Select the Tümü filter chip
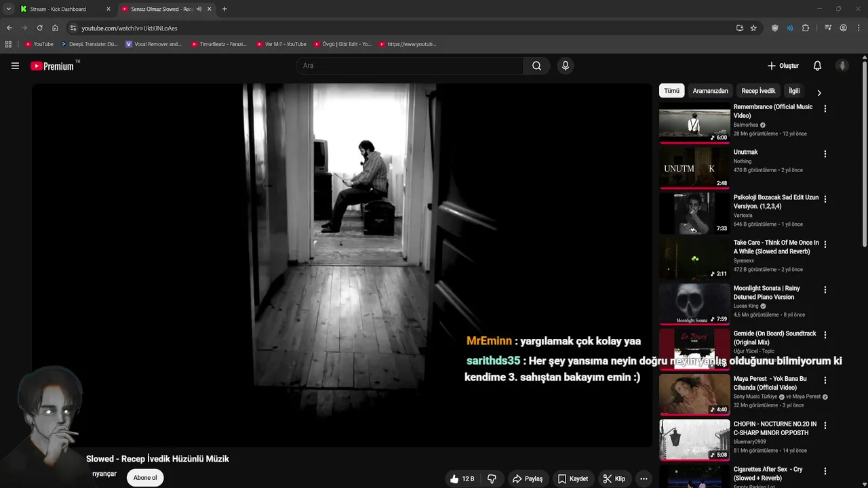This screenshot has height=488, width=868. (671, 91)
